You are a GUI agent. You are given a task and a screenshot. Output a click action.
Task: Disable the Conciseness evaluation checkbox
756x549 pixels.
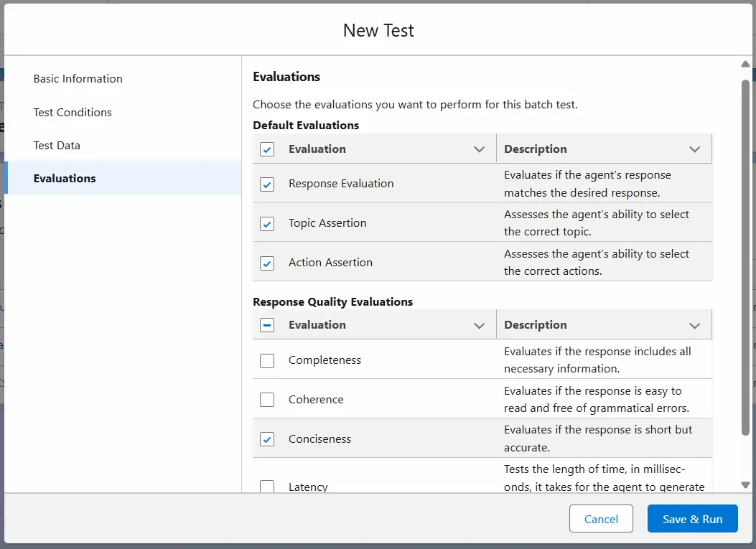click(267, 439)
